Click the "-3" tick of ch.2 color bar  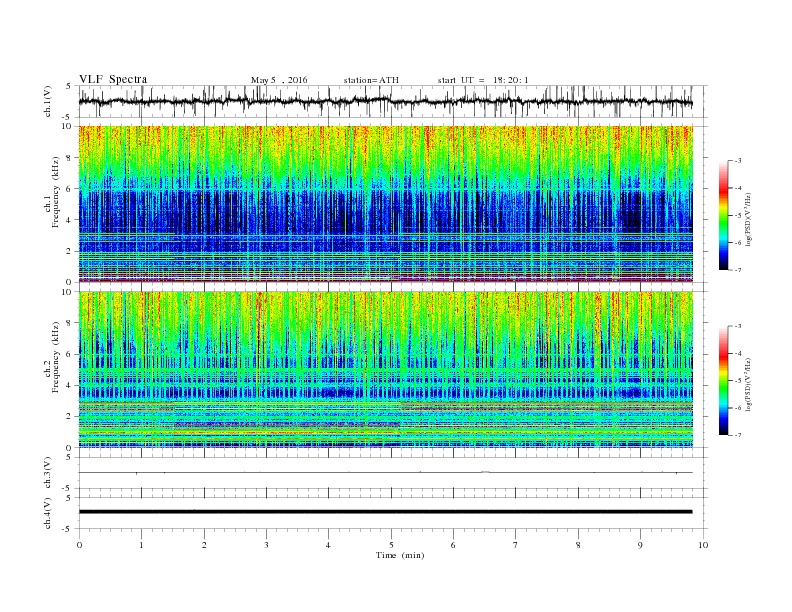[738, 326]
